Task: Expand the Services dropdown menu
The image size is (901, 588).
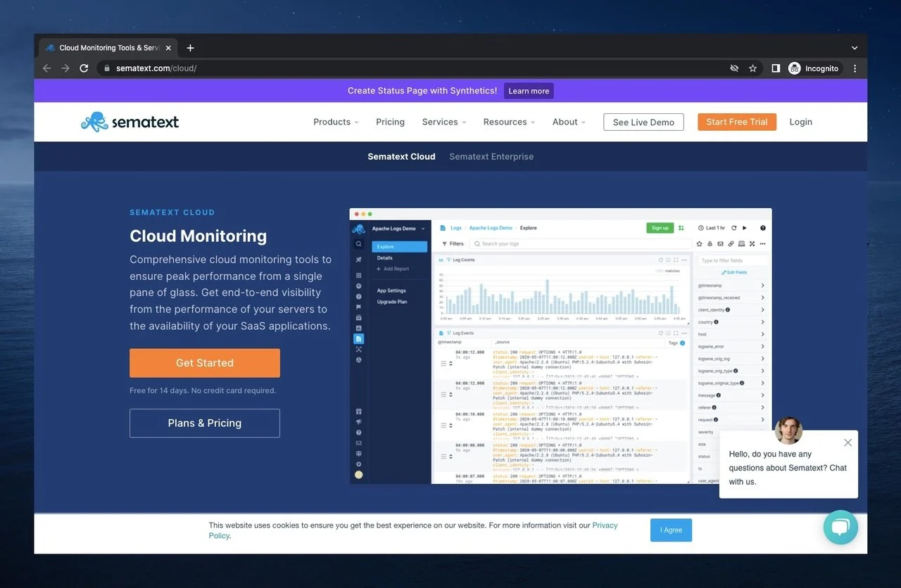Action: point(443,122)
